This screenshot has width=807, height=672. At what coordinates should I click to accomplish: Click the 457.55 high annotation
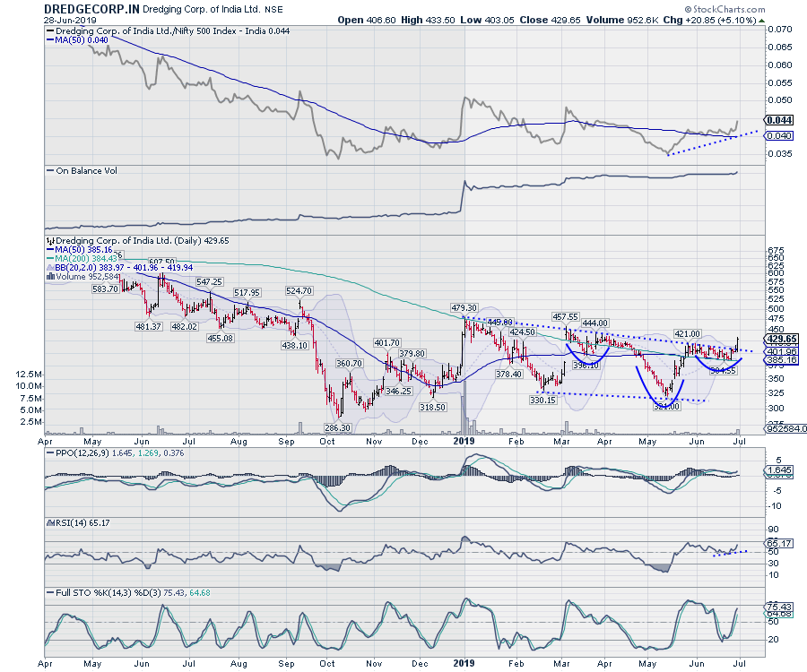[x=565, y=316]
